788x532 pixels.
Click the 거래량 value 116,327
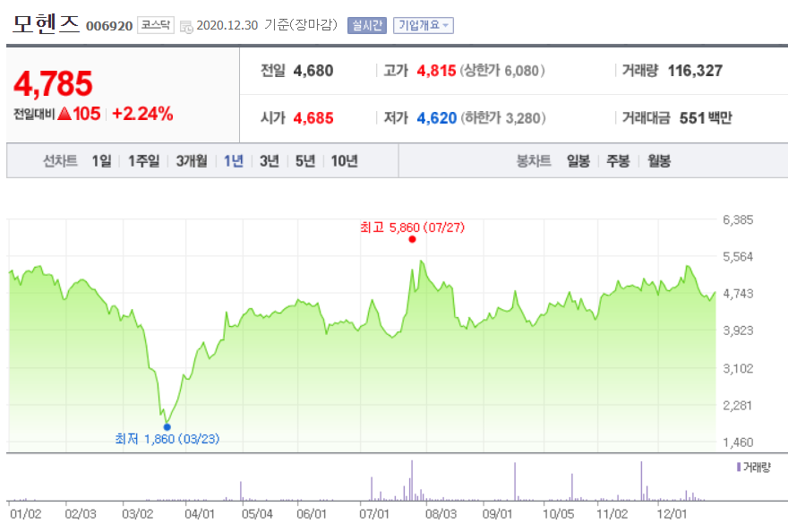click(x=695, y=71)
